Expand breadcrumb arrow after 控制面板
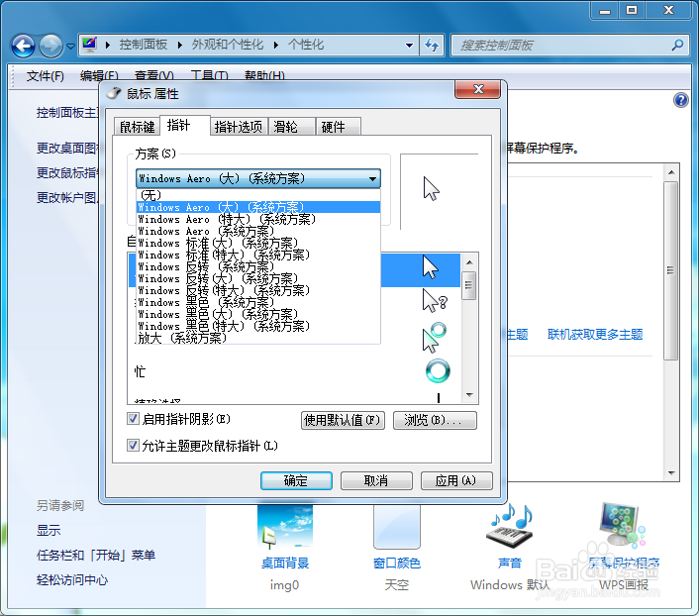The height and width of the screenshot is (616, 699). click(x=180, y=45)
